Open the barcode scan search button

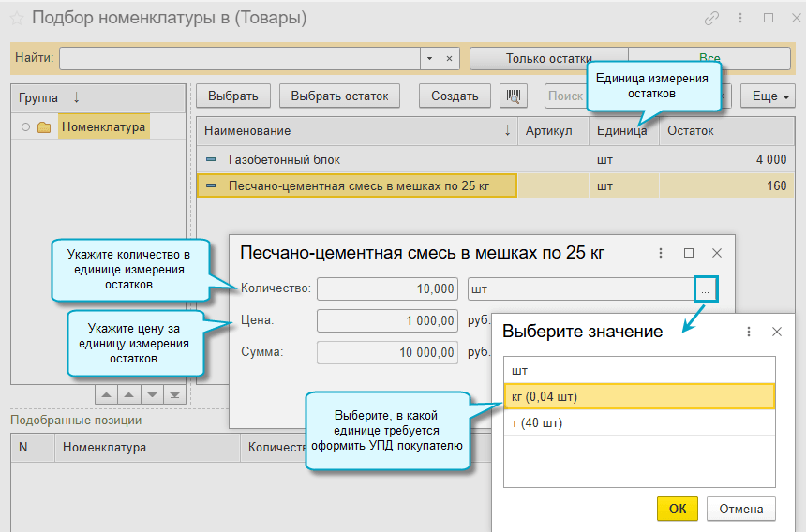click(x=513, y=96)
